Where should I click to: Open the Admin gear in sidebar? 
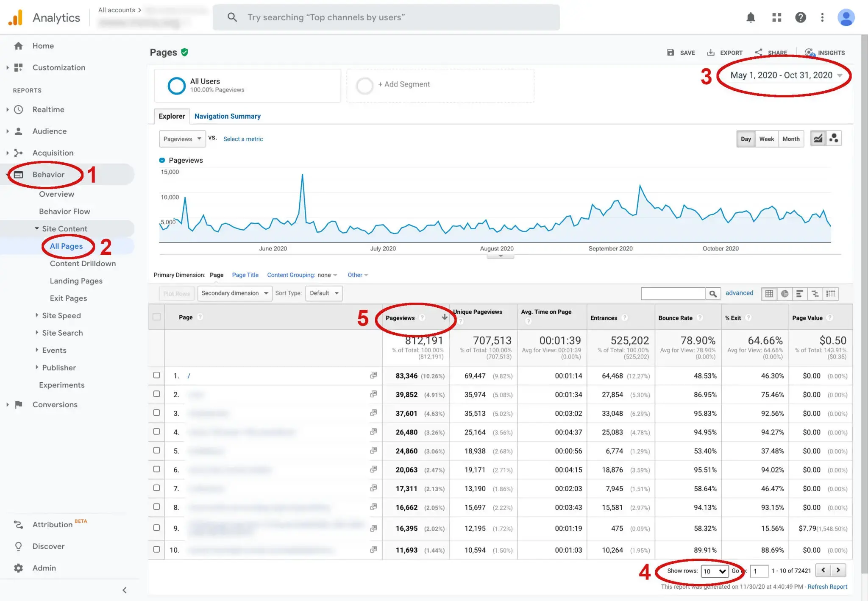(x=18, y=568)
